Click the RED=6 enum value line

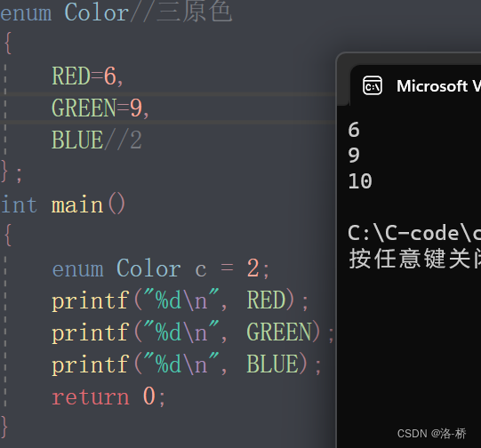point(87,76)
